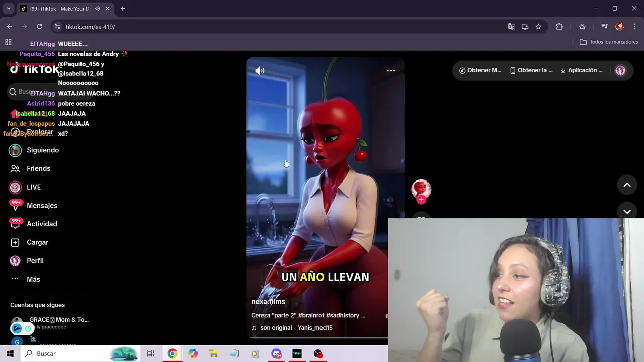Viewport: 644px width, 362px height.
Task: Click the Buscar search box on the taskbar
Action: click(80, 354)
